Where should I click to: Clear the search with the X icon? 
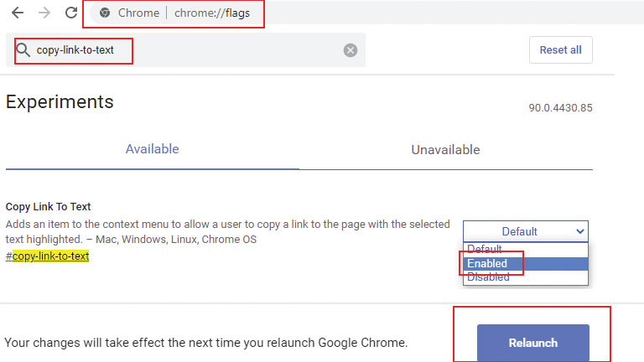351,50
